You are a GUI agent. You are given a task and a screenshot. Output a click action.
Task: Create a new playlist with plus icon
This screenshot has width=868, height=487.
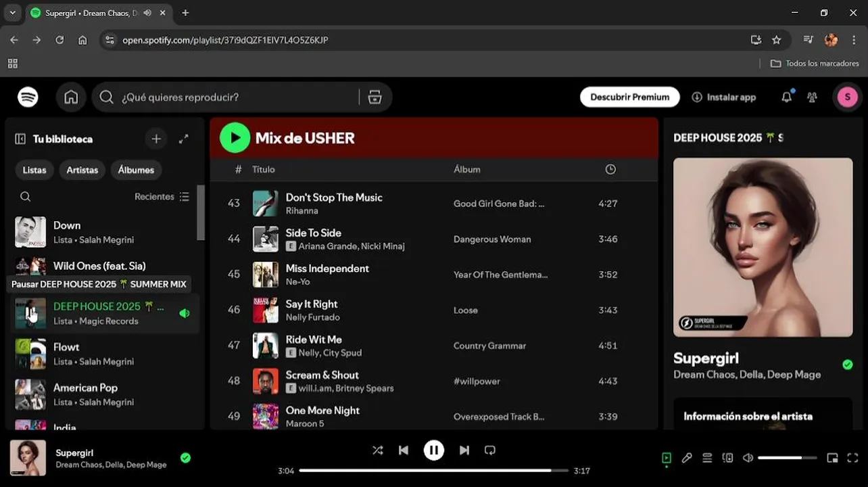(156, 139)
